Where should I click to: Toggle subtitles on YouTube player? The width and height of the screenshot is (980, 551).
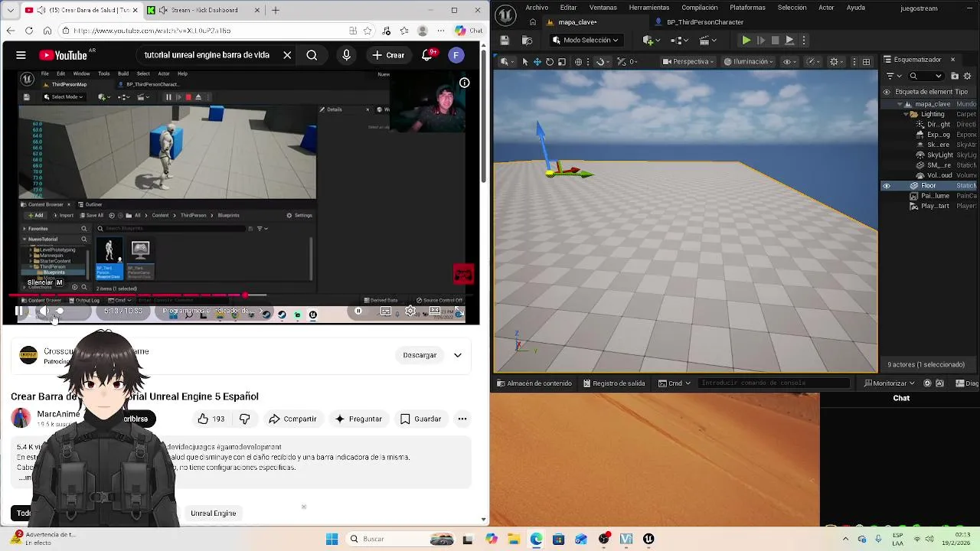[x=386, y=311]
